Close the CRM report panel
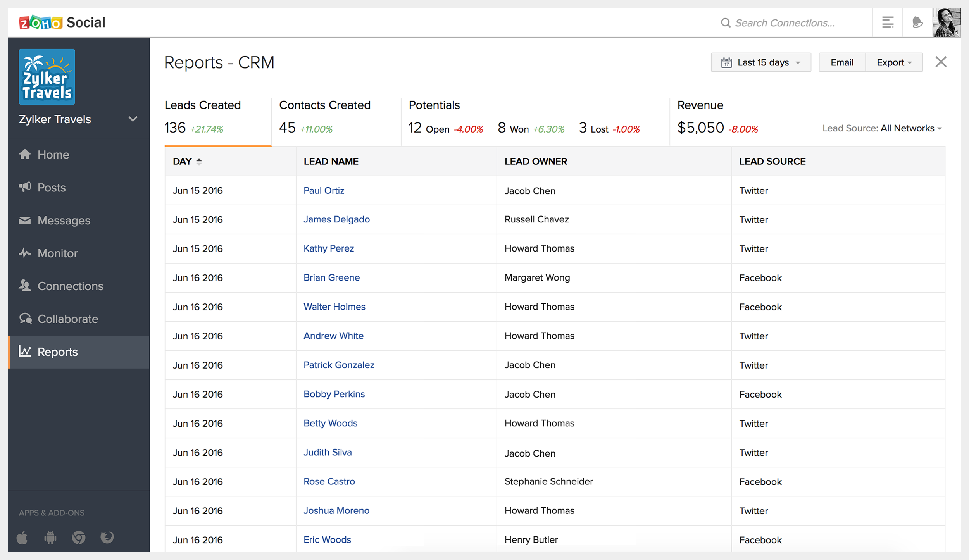Image resolution: width=969 pixels, height=560 pixels. (941, 62)
